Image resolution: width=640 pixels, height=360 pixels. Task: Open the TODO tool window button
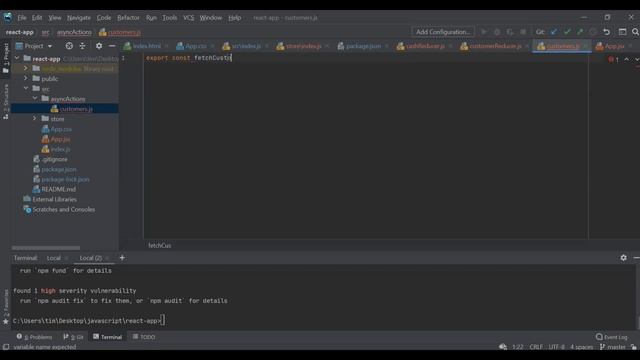pyautogui.click(x=144, y=337)
